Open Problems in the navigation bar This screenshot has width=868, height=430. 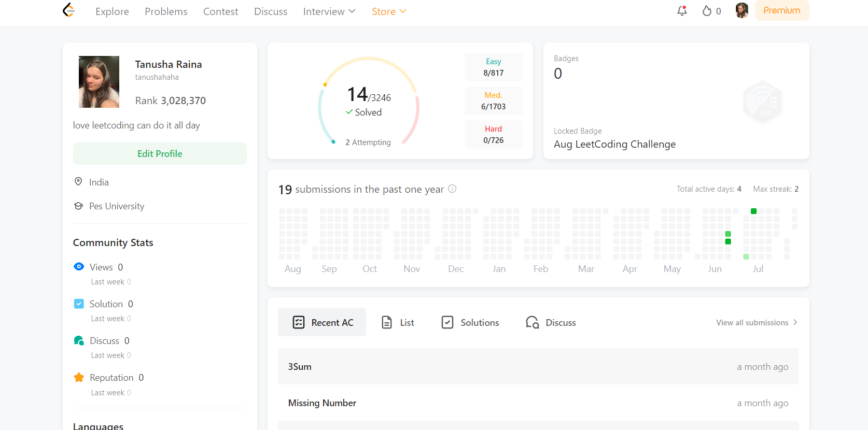click(x=166, y=11)
